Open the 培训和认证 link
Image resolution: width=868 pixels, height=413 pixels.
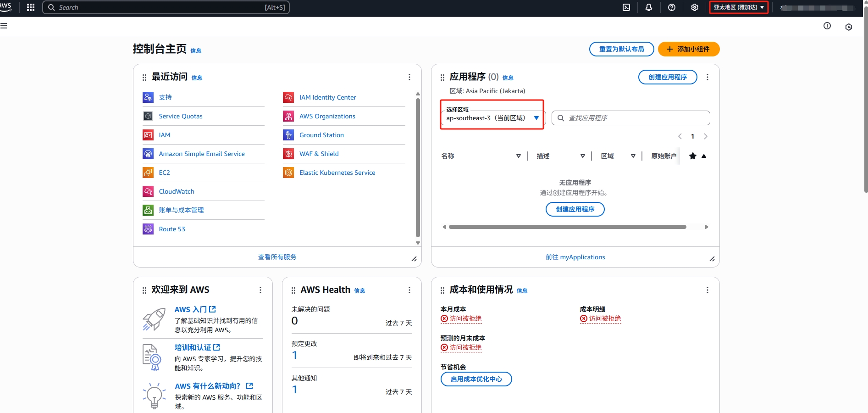[197, 348]
